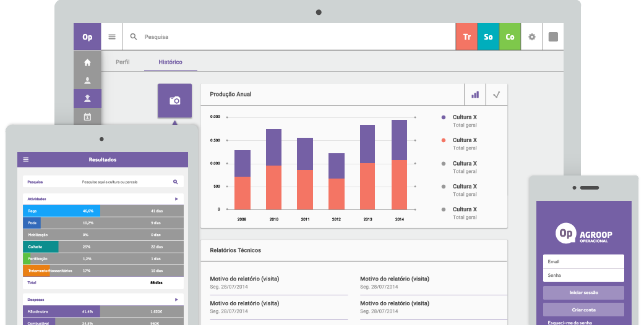The height and width of the screenshot is (325, 644).
Task: Click the Total 88 dias value
Action: (x=156, y=282)
